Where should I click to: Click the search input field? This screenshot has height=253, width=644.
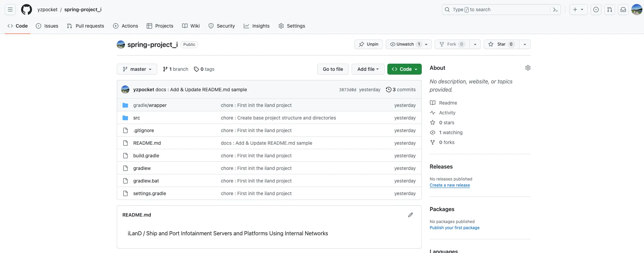500,10
